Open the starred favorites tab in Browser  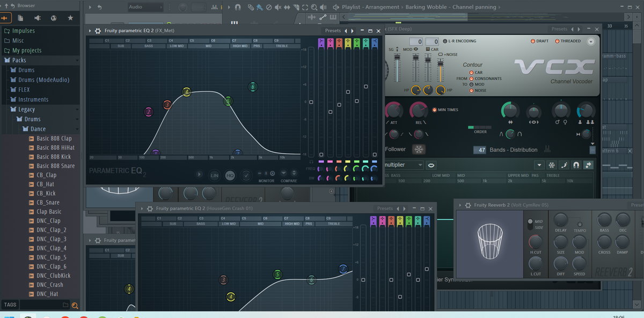tap(70, 18)
